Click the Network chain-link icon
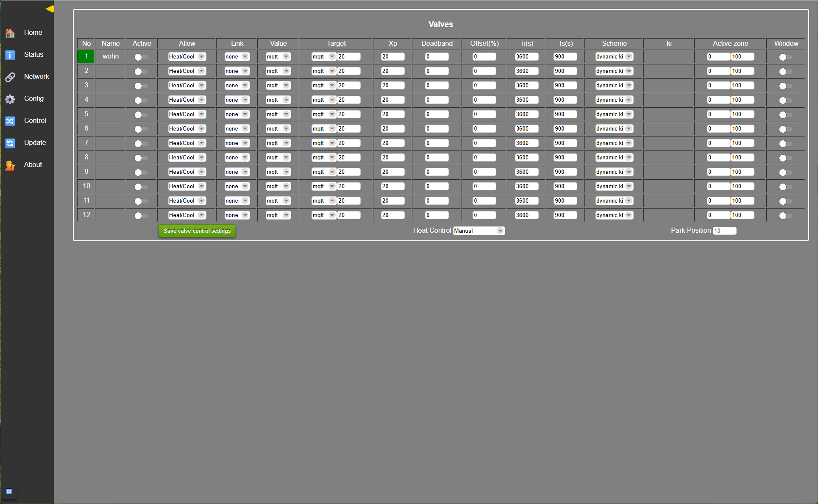The width and height of the screenshot is (818, 504). [10, 77]
